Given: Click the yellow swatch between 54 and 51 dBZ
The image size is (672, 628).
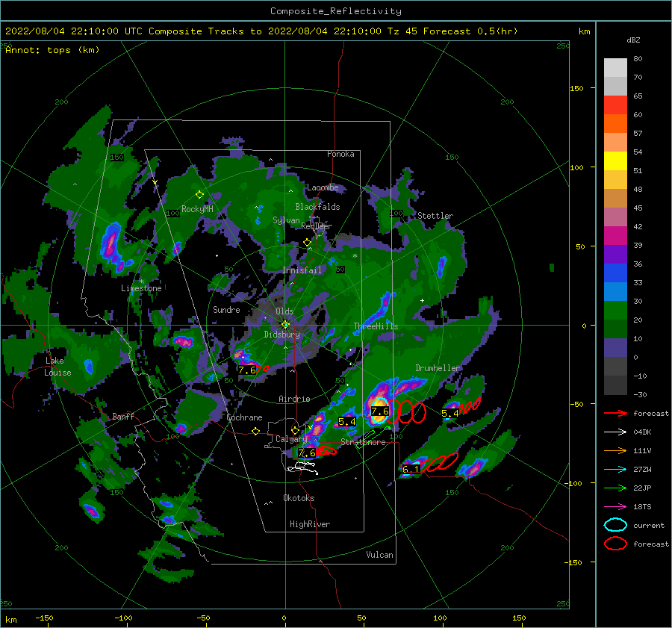Looking at the screenshot, I should (x=615, y=161).
